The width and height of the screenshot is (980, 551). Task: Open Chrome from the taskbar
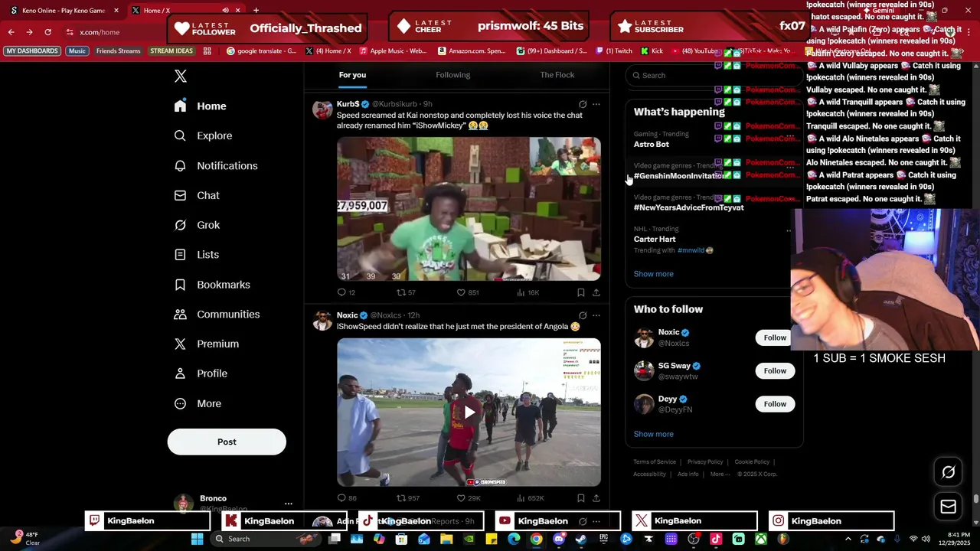(x=537, y=539)
